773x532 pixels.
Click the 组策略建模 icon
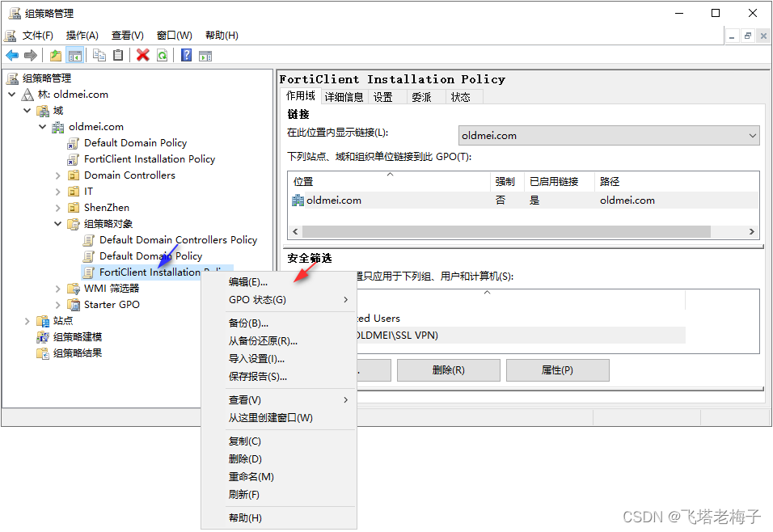43,337
